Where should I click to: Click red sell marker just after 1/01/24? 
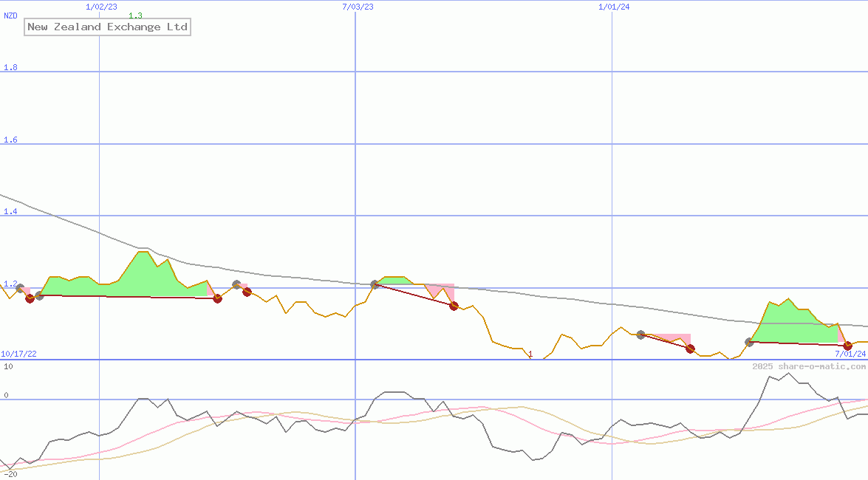pos(690,349)
